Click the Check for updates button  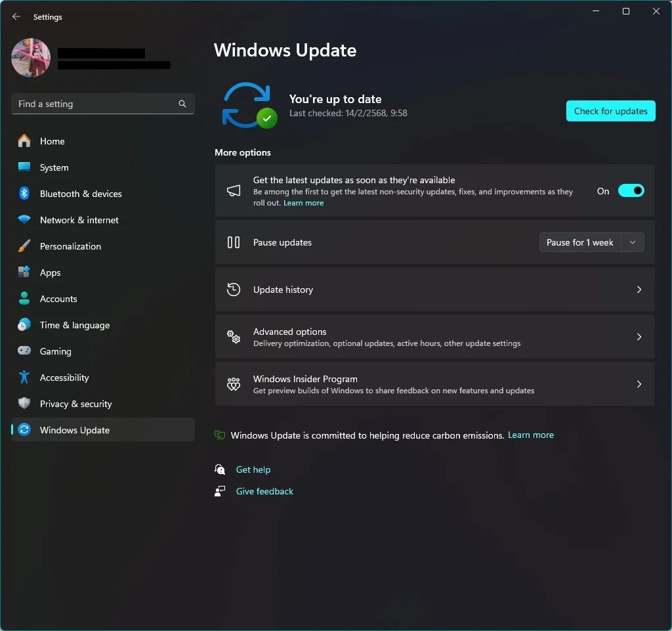[x=610, y=111]
